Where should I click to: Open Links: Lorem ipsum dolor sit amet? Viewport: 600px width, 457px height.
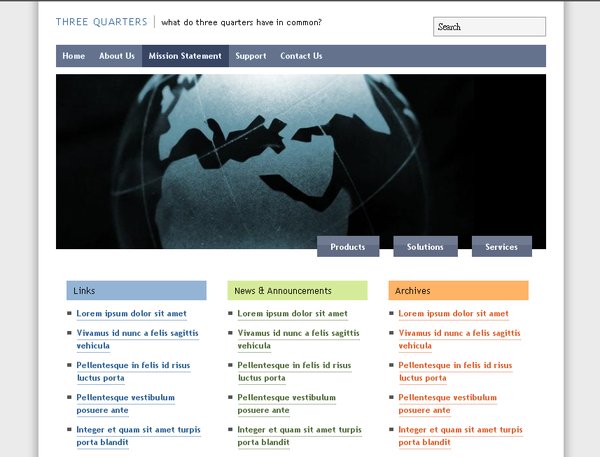pos(132,313)
